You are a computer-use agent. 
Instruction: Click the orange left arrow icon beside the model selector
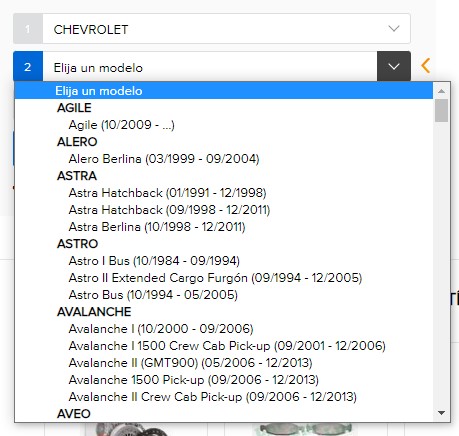pos(425,66)
